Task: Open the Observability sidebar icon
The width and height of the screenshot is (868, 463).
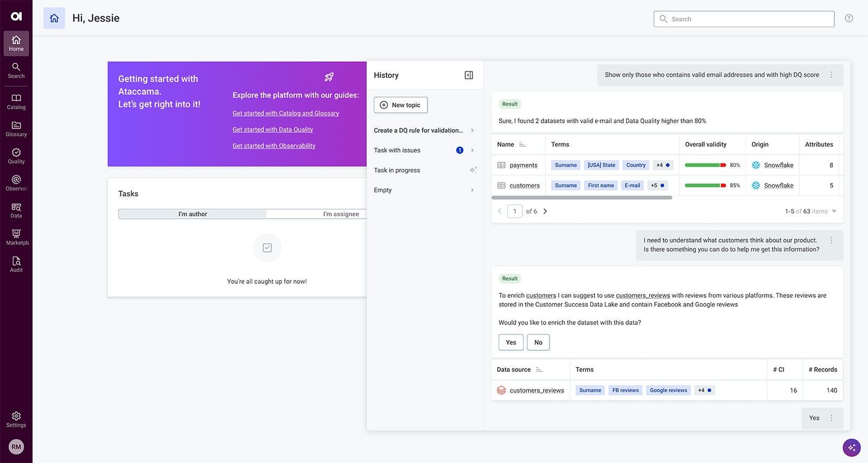Action: tap(16, 183)
